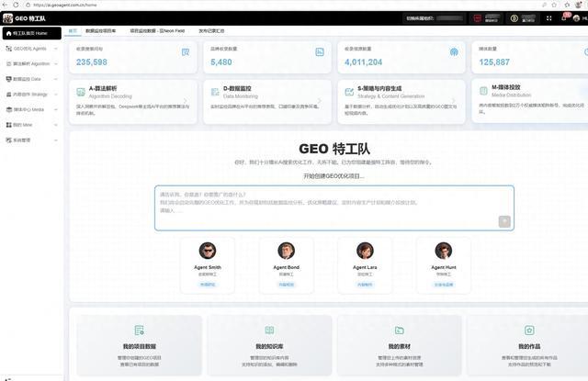Expand the Data sidebar menu chevron
The height and width of the screenshot is (381, 588).
(56, 79)
